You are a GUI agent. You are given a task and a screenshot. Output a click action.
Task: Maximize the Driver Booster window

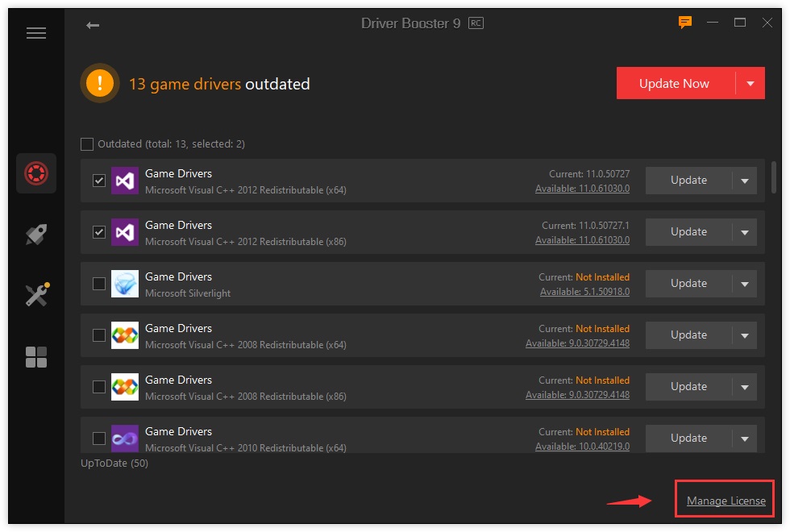[x=740, y=23]
